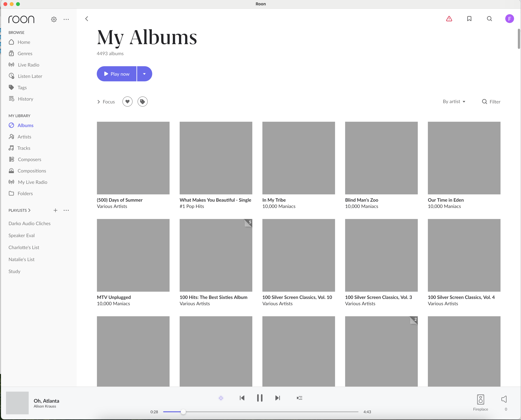521x420 pixels.
Task: Click the main page scrollbar
Action: [519, 39]
